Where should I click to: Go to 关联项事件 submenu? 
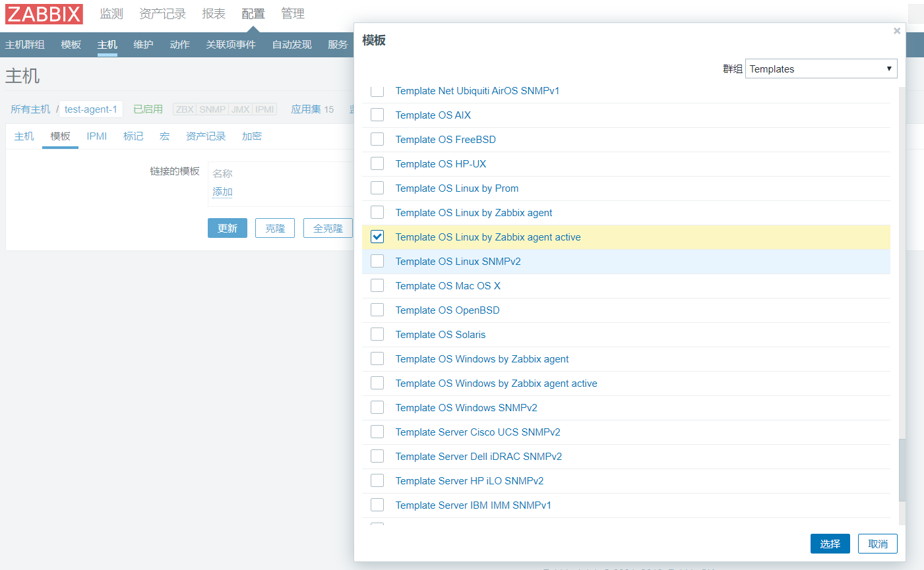231,45
